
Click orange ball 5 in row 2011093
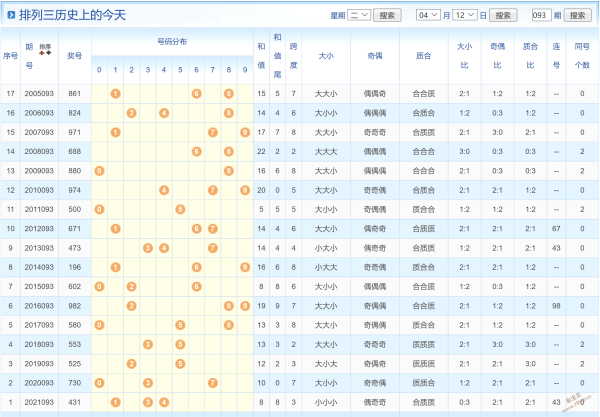(x=180, y=209)
